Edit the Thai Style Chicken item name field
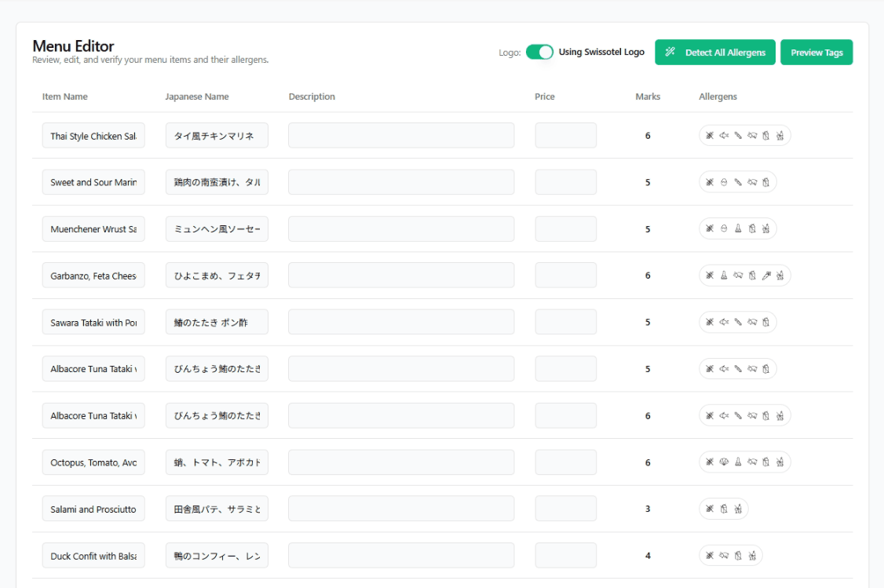The height and width of the screenshot is (588, 884). 93,136
